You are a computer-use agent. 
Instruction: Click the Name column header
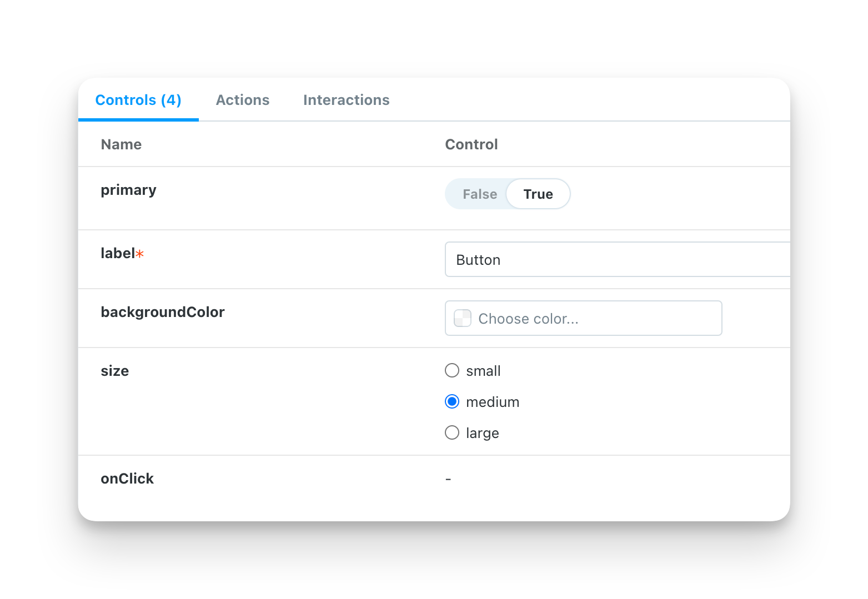121,144
